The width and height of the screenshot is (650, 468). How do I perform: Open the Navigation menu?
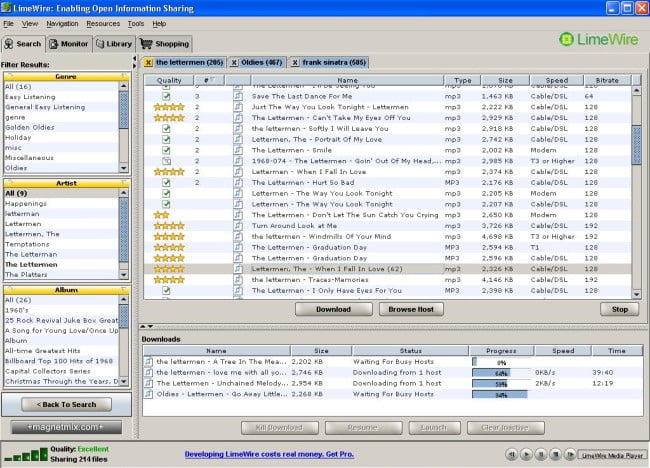click(x=62, y=24)
